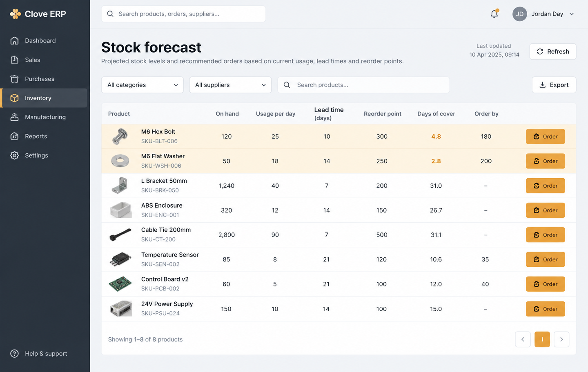The height and width of the screenshot is (372, 588).
Task: Click the Purchases box icon
Action: (15, 79)
